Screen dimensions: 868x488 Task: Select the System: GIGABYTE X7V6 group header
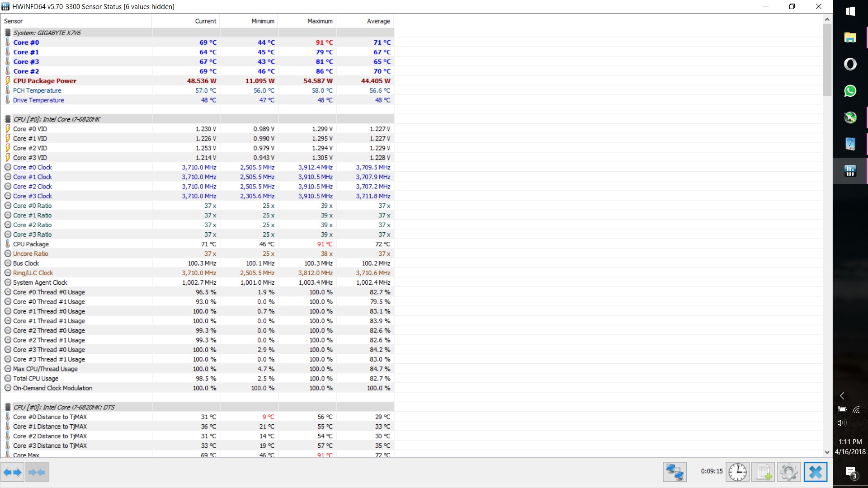pos(197,33)
